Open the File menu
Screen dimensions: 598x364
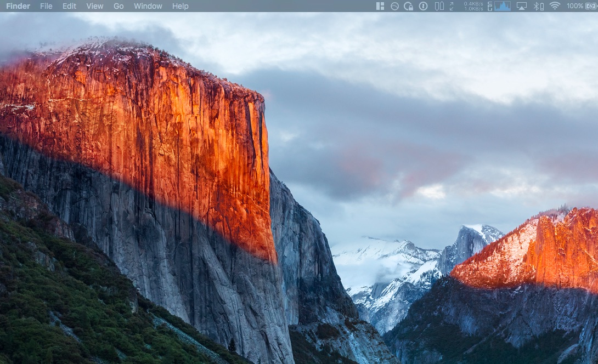(x=46, y=6)
